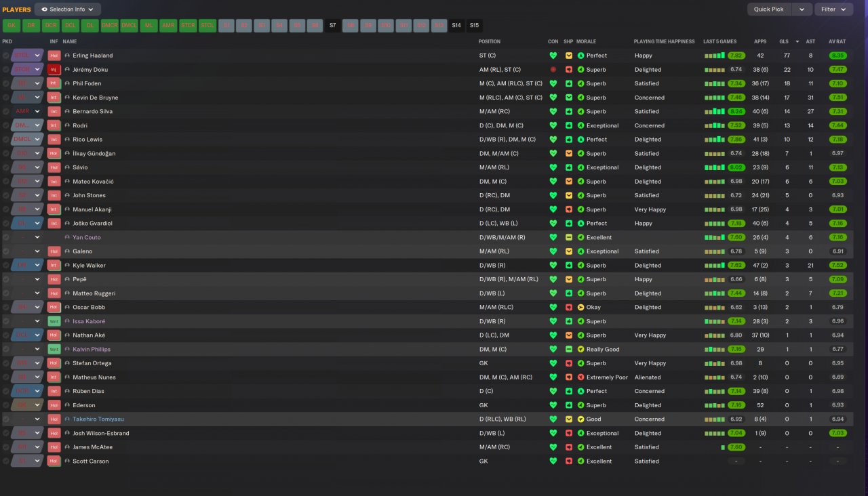
Task: Click the Hol status badge for Erling Haaland
Action: [x=54, y=56]
